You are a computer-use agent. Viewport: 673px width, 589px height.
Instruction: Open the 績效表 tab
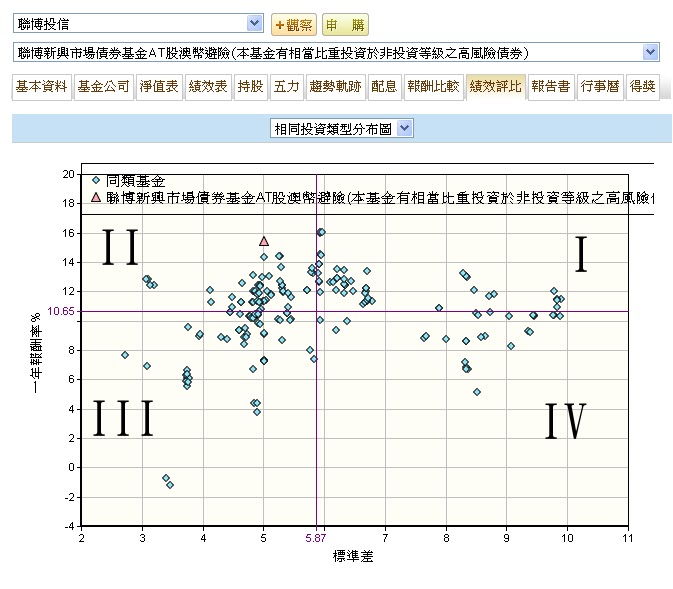click(208, 87)
